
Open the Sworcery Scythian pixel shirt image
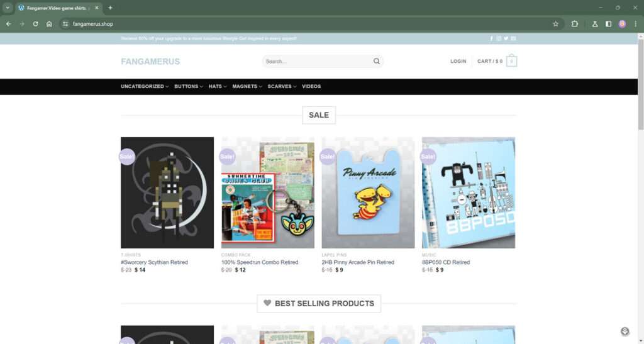tap(167, 192)
